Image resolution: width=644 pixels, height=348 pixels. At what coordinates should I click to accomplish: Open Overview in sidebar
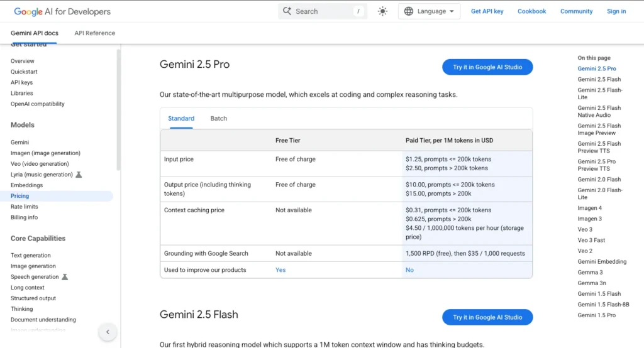(23, 61)
